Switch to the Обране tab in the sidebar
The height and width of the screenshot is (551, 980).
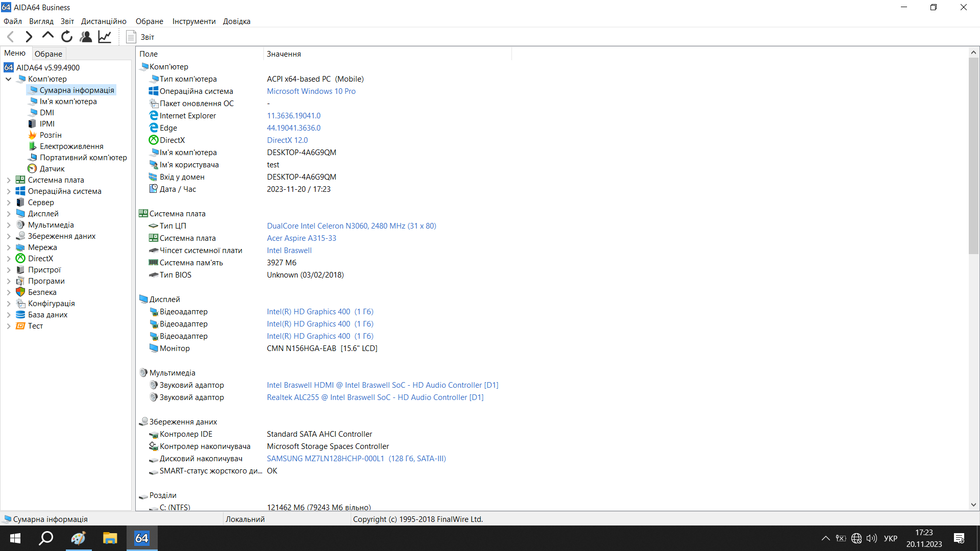click(x=48, y=54)
